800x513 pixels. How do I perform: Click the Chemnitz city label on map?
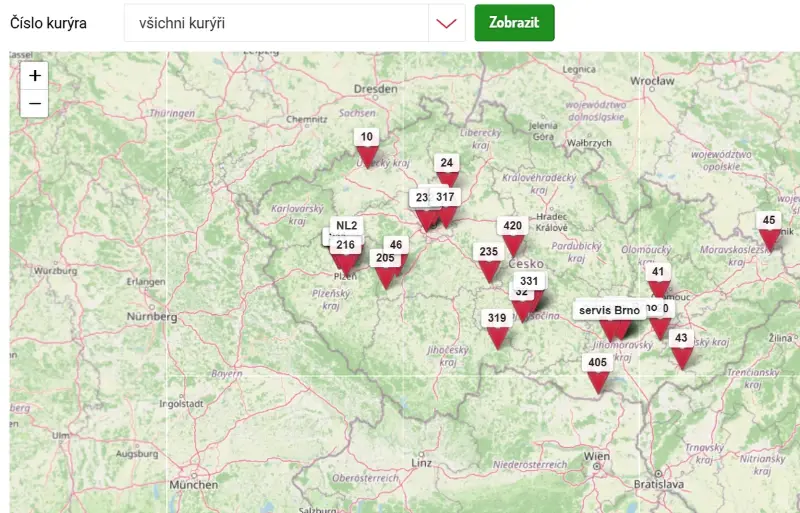click(307, 119)
